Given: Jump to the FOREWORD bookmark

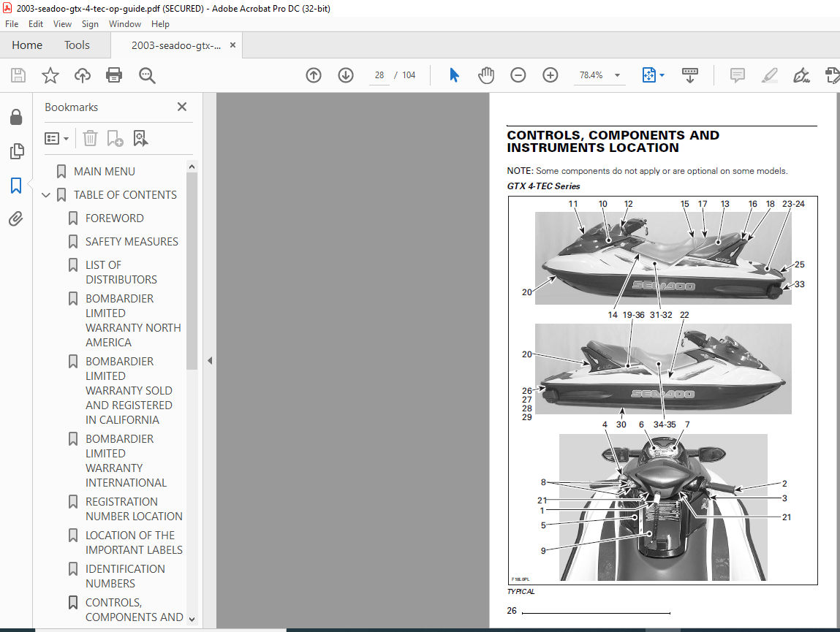Looking at the screenshot, I should click(114, 218).
